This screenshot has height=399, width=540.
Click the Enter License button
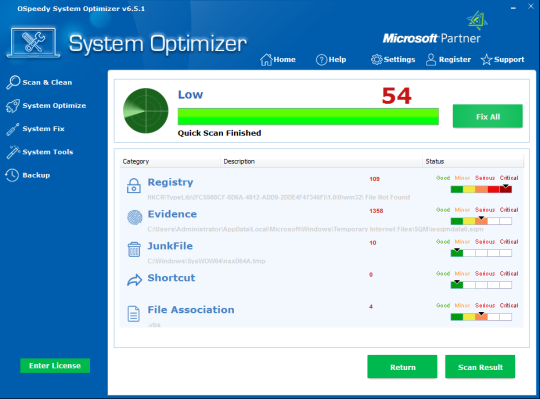[x=55, y=366]
